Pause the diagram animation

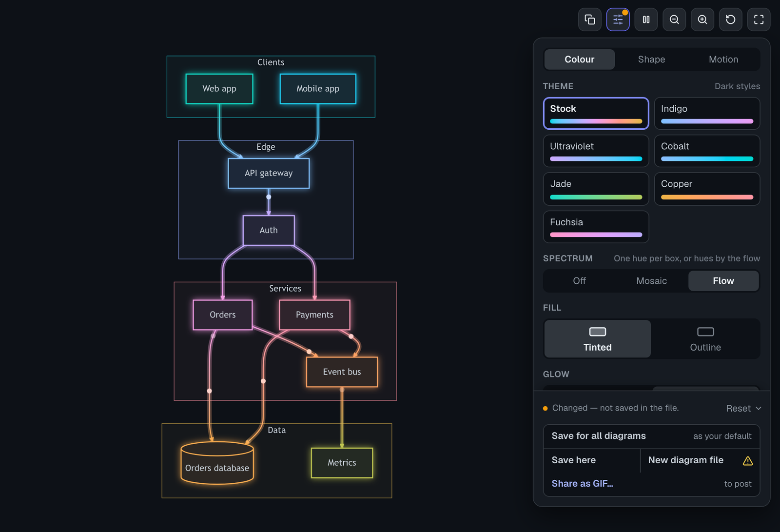(x=646, y=20)
